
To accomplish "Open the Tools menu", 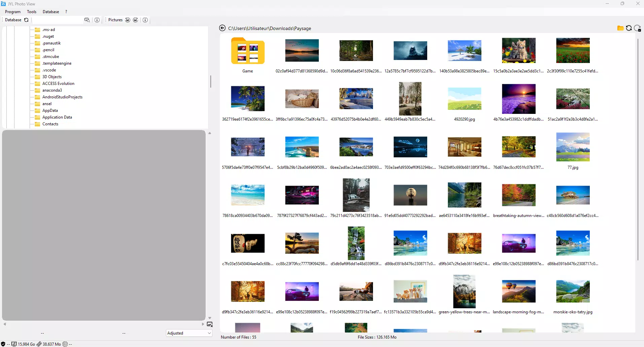I will pos(32,11).
